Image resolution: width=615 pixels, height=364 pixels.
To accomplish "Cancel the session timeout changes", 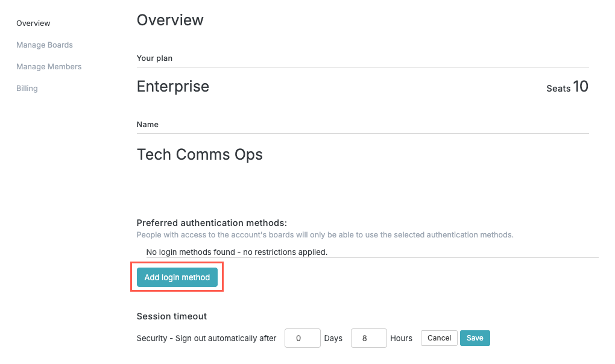I will (439, 338).
